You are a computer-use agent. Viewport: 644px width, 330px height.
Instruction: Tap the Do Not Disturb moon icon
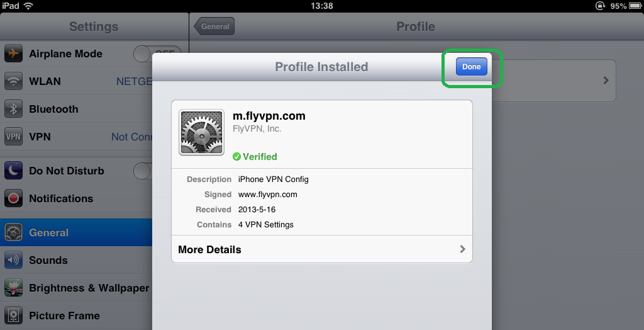(14, 171)
